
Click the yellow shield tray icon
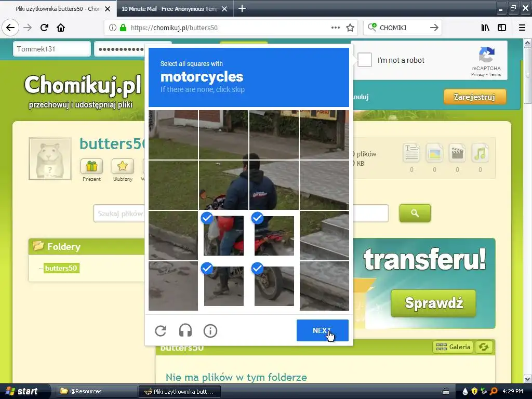[474, 391]
